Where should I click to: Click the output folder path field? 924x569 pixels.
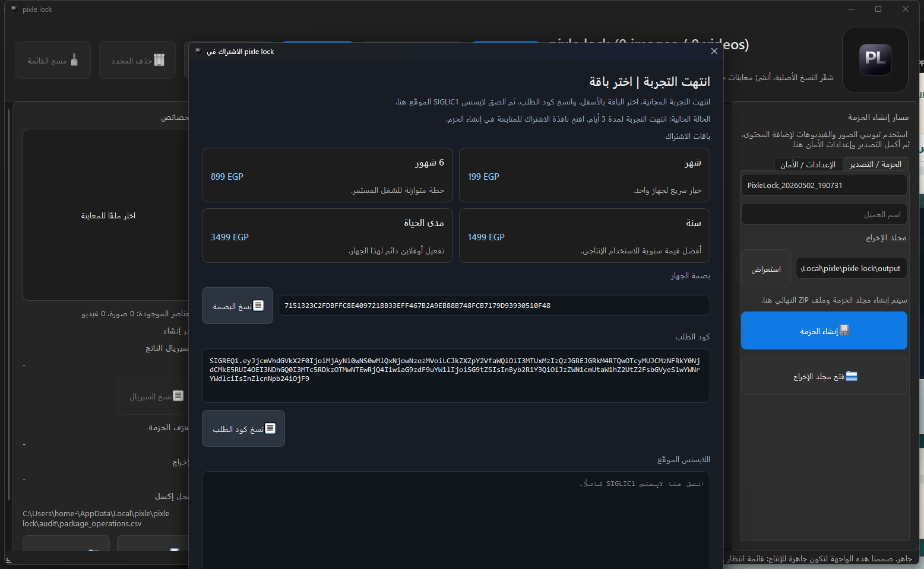coord(852,268)
